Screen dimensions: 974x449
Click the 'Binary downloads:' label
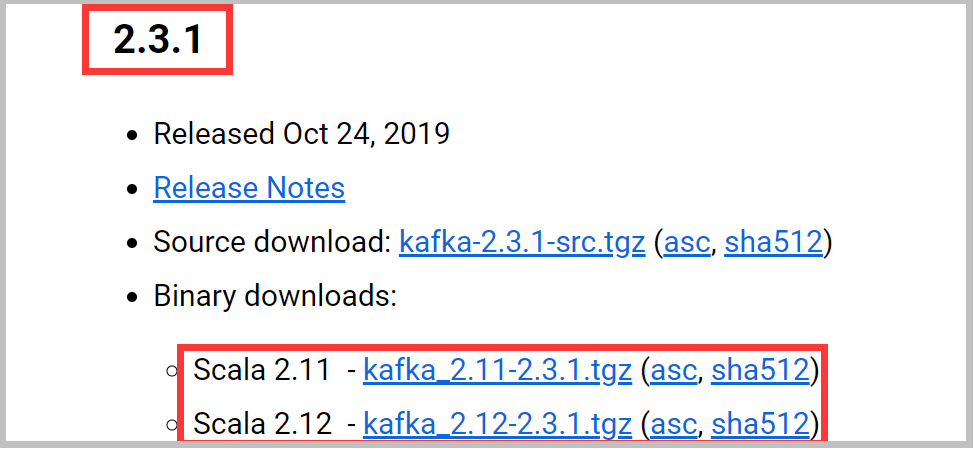275,296
